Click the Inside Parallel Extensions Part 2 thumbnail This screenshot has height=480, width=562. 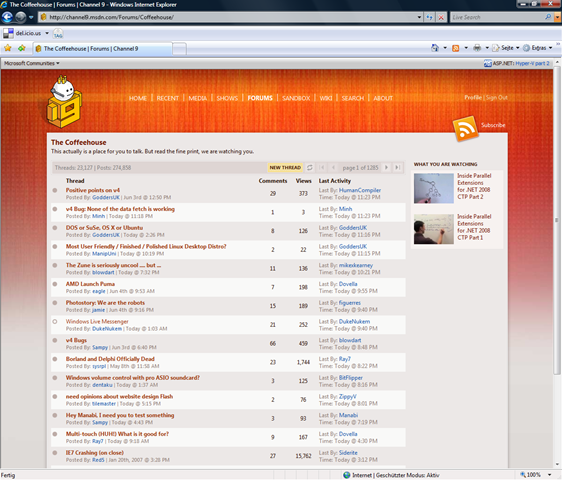click(x=434, y=189)
